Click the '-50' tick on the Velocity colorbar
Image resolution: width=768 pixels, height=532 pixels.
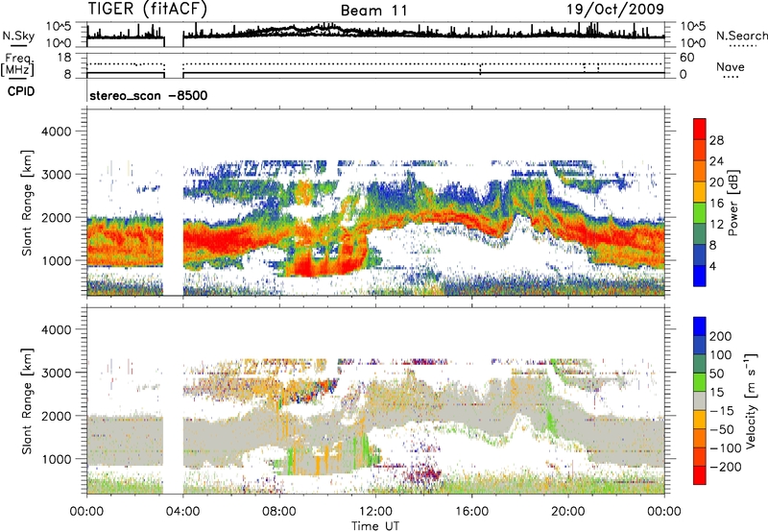tap(722, 429)
